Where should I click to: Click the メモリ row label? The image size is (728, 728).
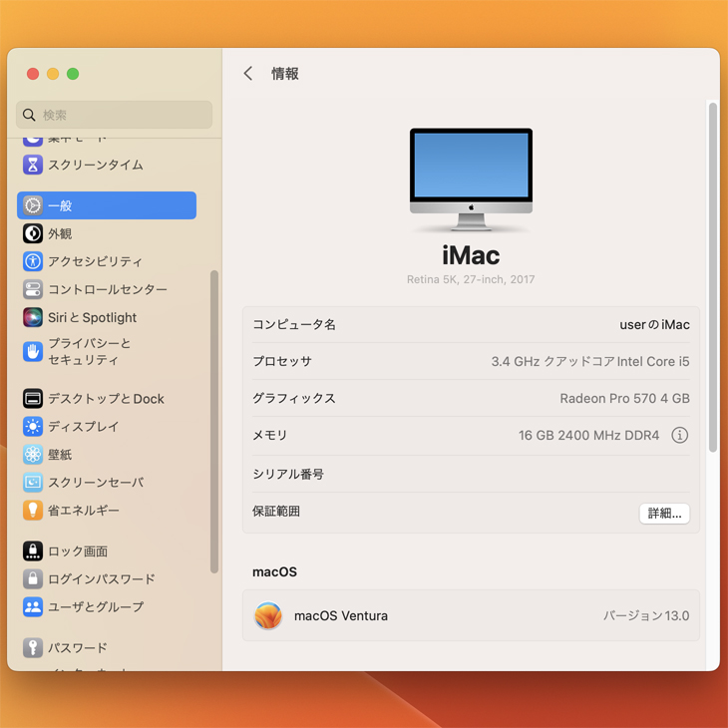(x=270, y=435)
